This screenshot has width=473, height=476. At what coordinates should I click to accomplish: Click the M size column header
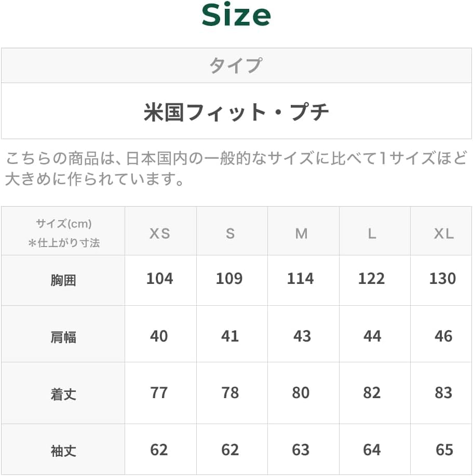tap(301, 234)
